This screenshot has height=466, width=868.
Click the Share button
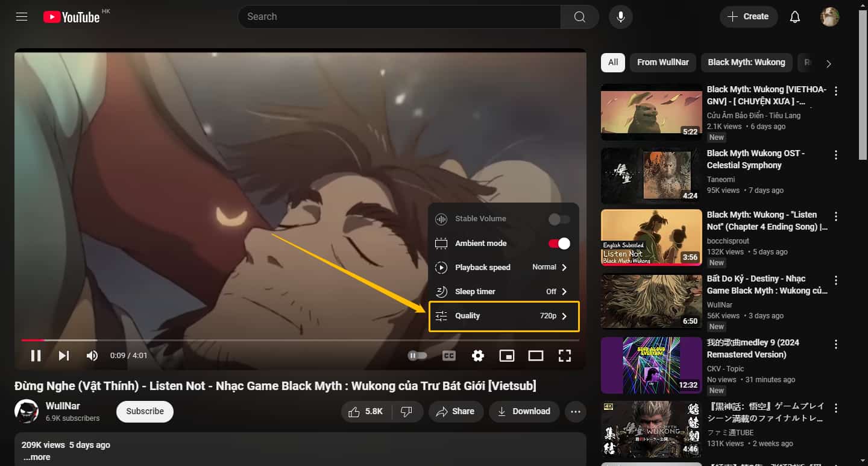point(456,411)
